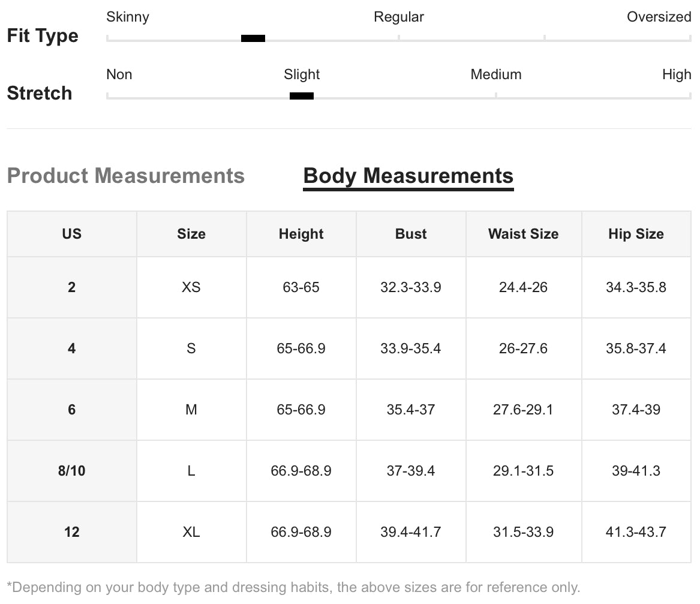This screenshot has height=604, width=700.
Task: Click the Height column header
Action: click(301, 234)
